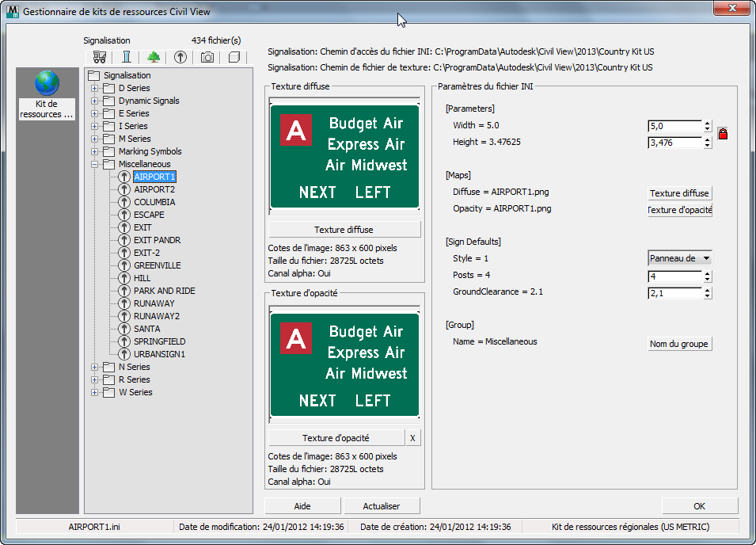756x545 pixels.
Task: Toggle the red aspect ratio lock icon
Action: pyautogui.click(x=723, y=134)
